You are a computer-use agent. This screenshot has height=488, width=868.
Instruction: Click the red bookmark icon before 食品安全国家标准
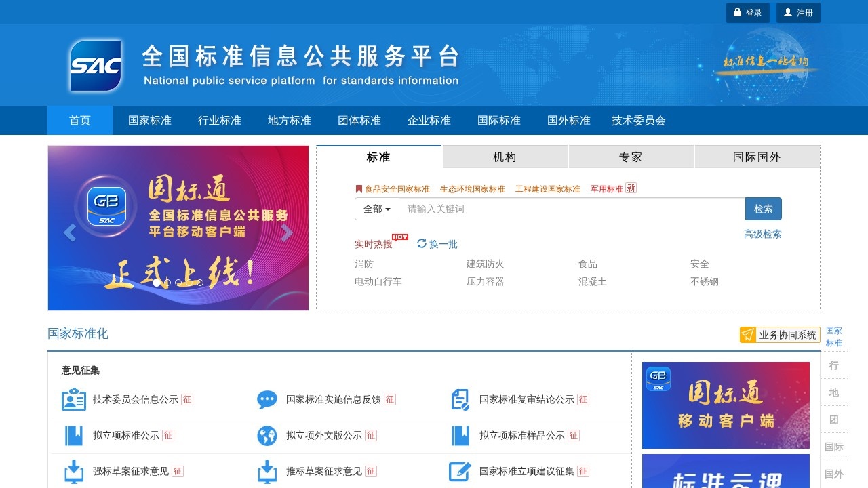(x=359, y=189)
